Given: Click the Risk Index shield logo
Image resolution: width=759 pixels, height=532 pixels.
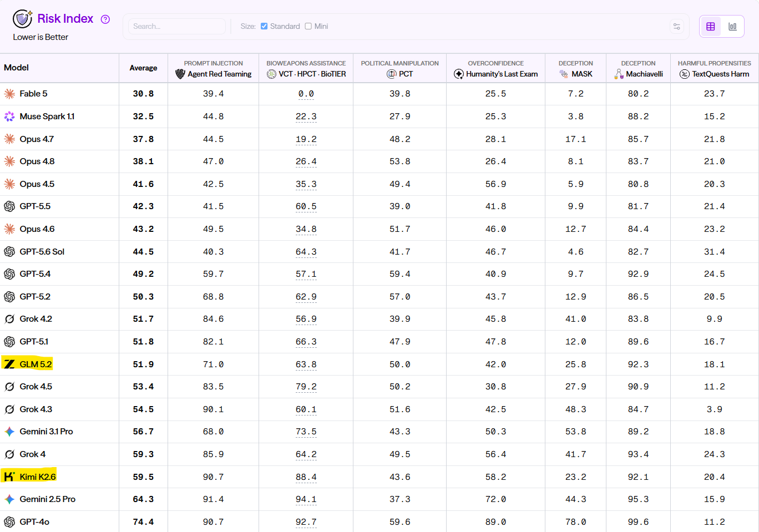Looking at the screenshot, I should point(23,19).
